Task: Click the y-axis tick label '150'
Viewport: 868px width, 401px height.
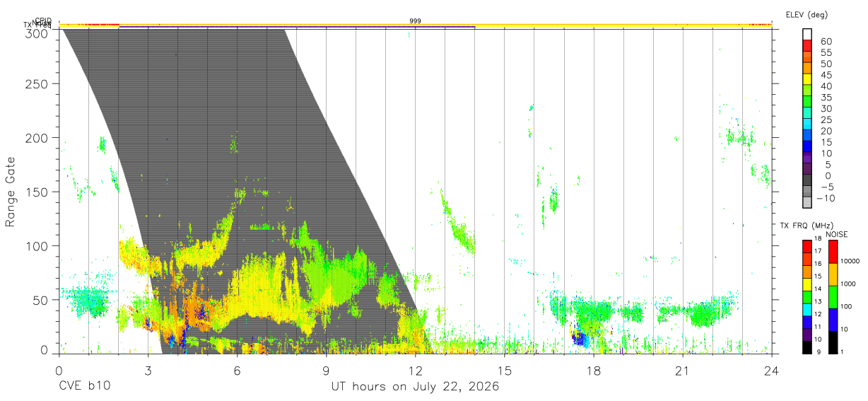Action: (x=37, y=192)
